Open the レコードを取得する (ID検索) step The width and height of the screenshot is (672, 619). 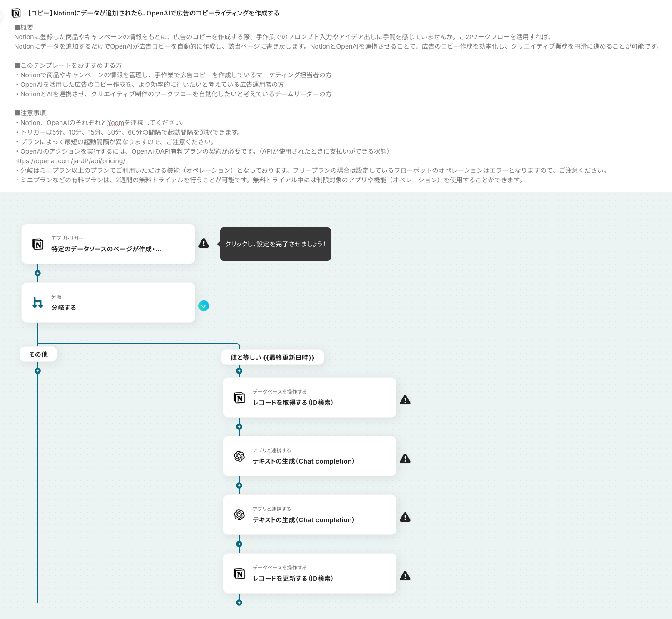point(310,398)
